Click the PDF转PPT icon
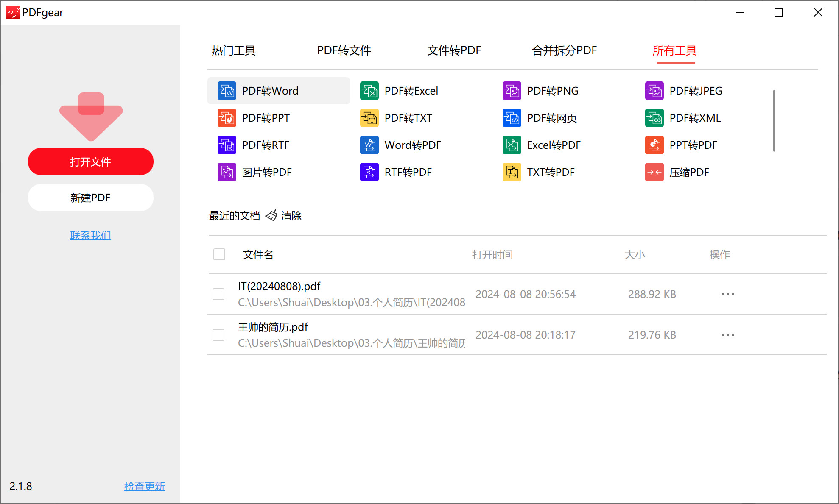The height and width of the screenshot is (504, 839). (x=227, y=118)
